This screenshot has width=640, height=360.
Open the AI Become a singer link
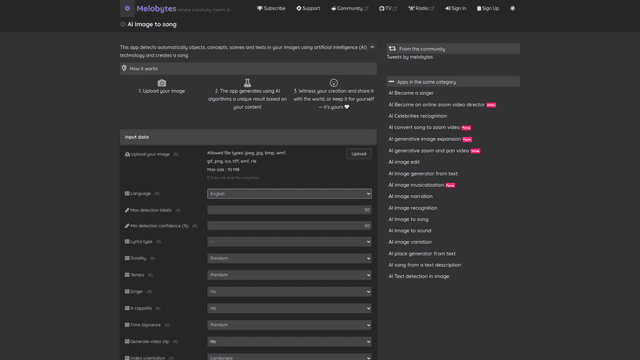coord(411,93)
